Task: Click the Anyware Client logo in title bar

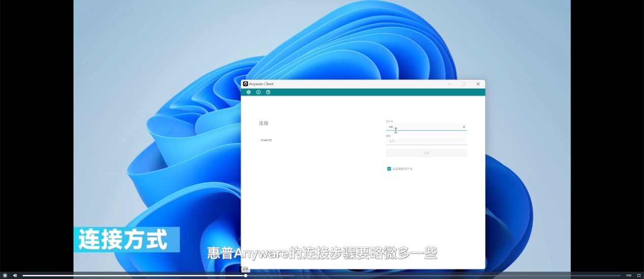Action: click(x=245, y=84)
